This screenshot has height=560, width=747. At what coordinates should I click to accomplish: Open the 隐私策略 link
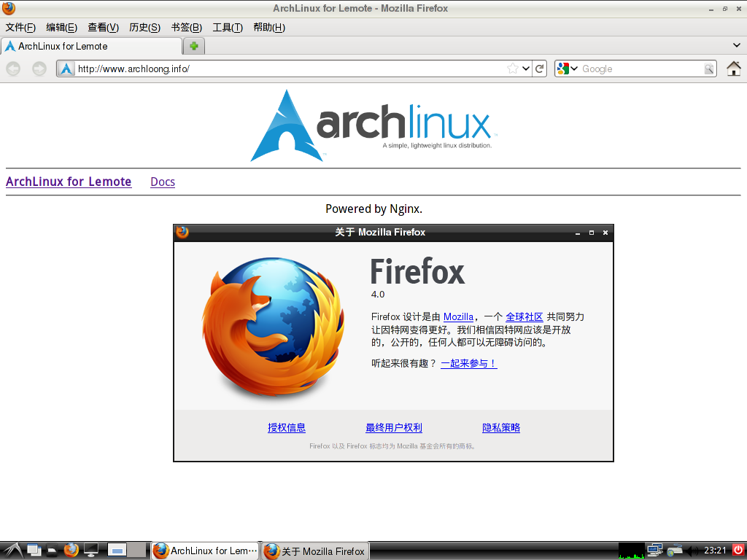pos(501,427)
